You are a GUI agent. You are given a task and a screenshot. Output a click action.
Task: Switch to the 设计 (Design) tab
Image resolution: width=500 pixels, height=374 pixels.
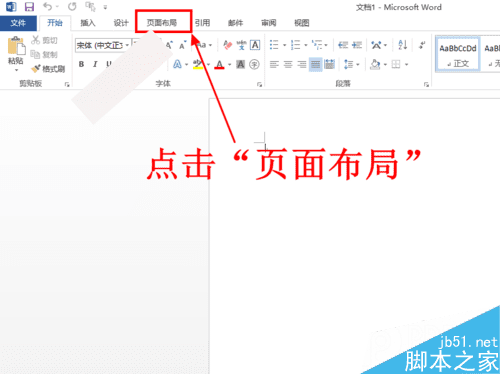(121, 23)
